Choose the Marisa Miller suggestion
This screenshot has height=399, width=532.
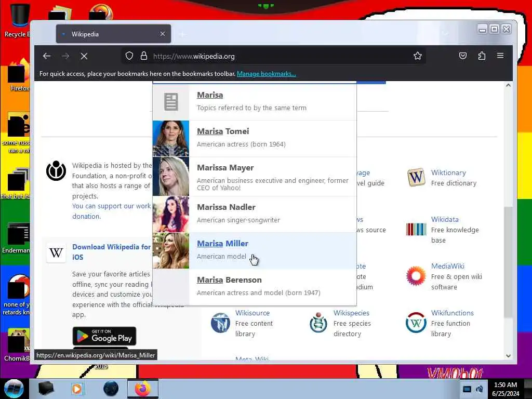[255, 251]
